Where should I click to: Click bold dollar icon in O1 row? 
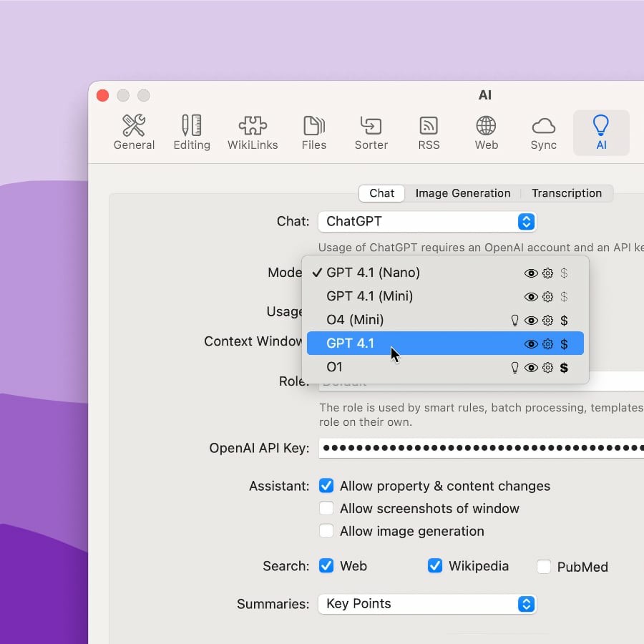[564, 368]
